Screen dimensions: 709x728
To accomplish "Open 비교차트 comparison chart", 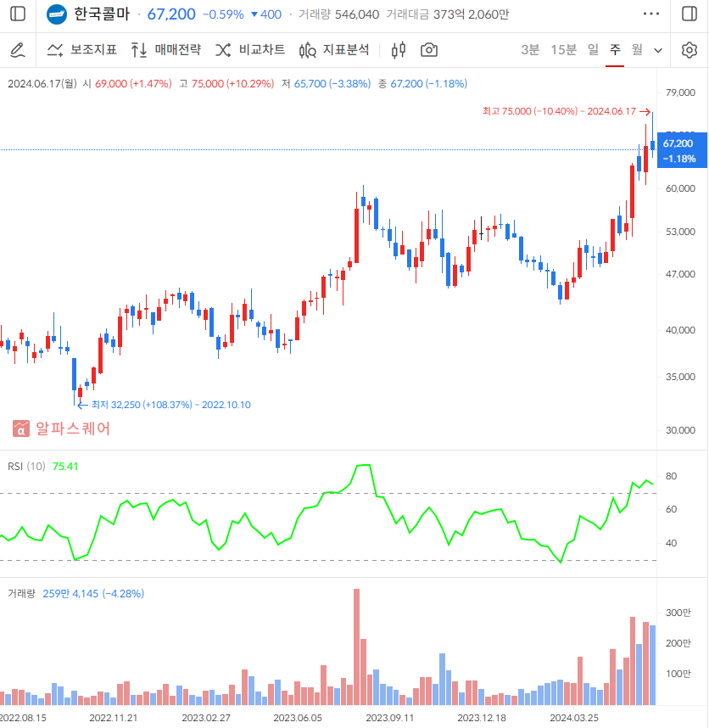I will [x=250, y=50].
